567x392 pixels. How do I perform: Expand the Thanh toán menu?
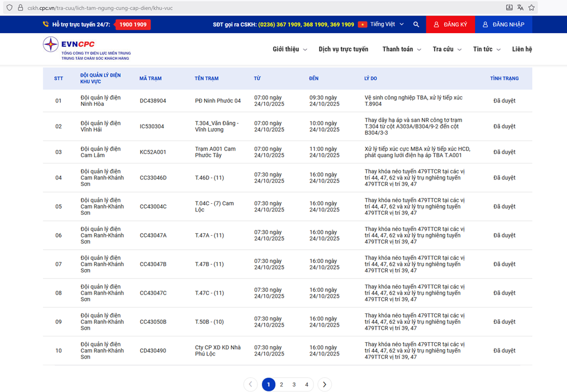(401, 49)
